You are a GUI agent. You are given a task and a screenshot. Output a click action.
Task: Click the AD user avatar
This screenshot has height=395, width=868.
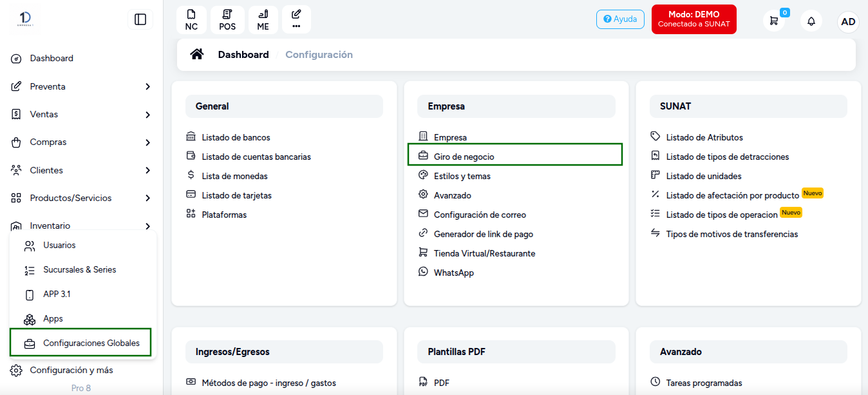point(848,21)
